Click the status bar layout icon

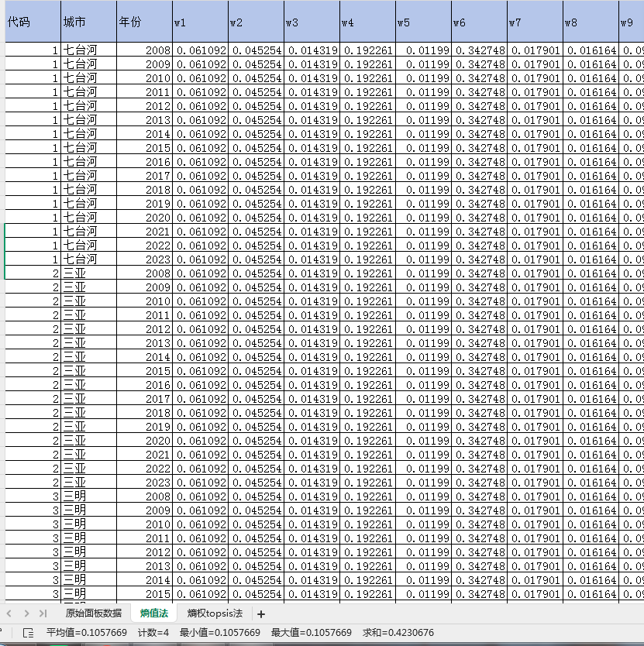coord(28,633)
